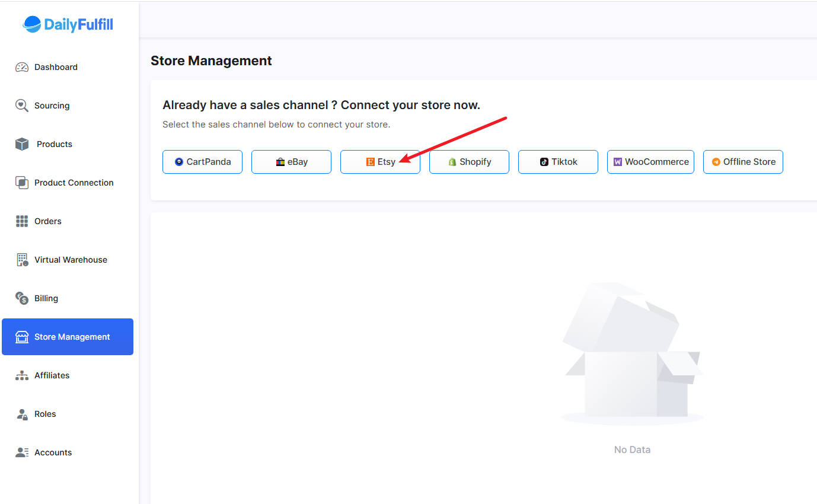Go to Accounts in sidebar
Viewport: 817px width, 504px height.
tap(53, 452)
